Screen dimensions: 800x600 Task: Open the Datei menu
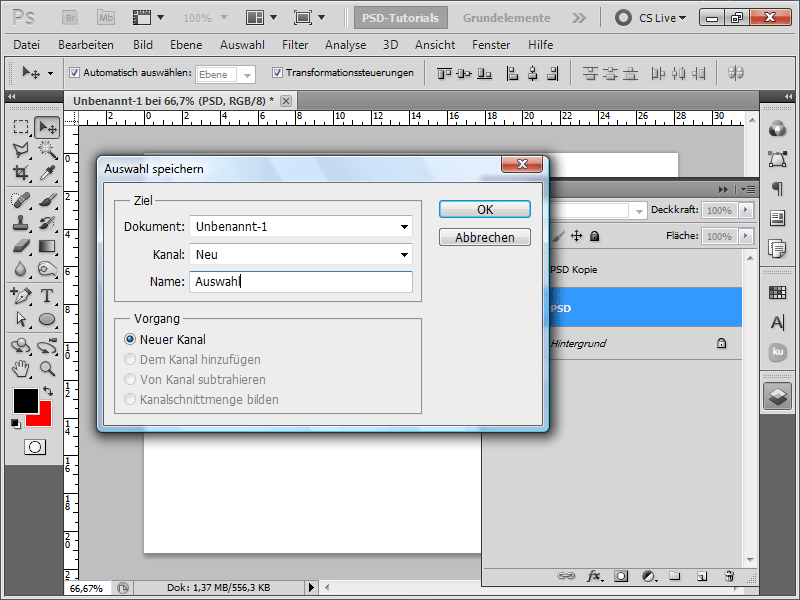pyautogui.click(x=27, y=45)
